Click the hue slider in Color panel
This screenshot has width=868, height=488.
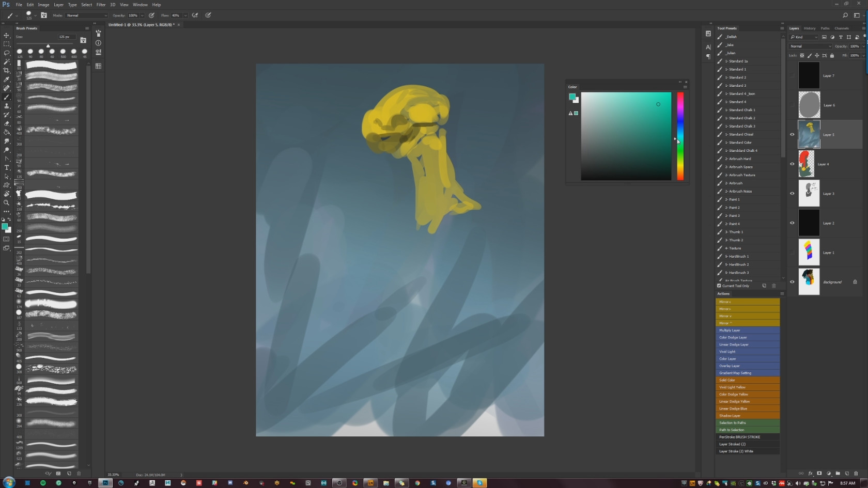tap(680, 136)
